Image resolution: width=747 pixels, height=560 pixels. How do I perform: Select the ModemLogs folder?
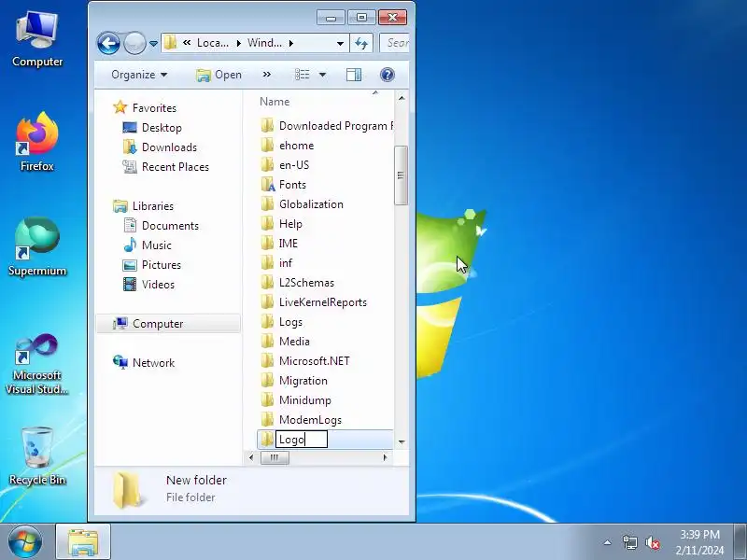(301, 419)
